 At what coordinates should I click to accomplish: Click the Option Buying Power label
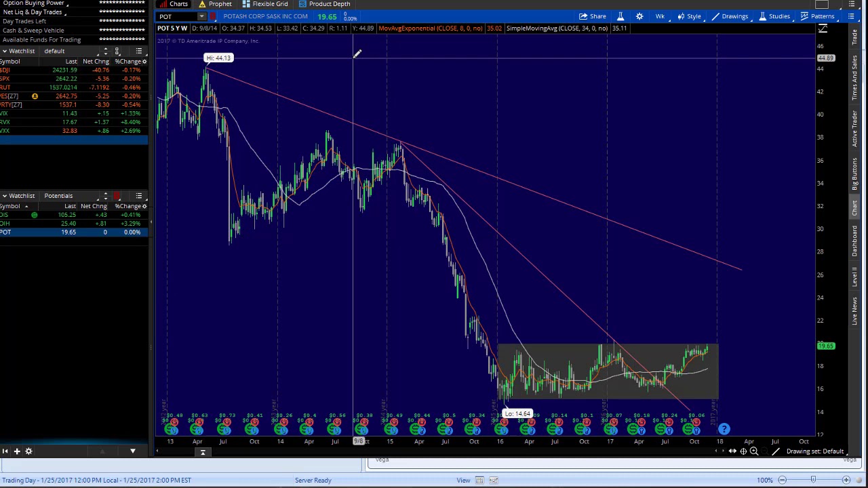[33, 3]
